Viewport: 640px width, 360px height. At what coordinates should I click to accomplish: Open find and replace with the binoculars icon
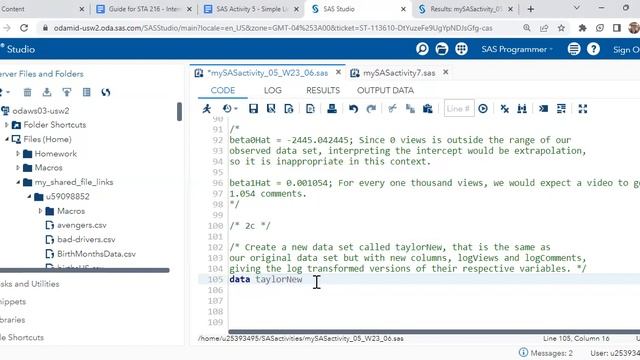coord(522,109)
